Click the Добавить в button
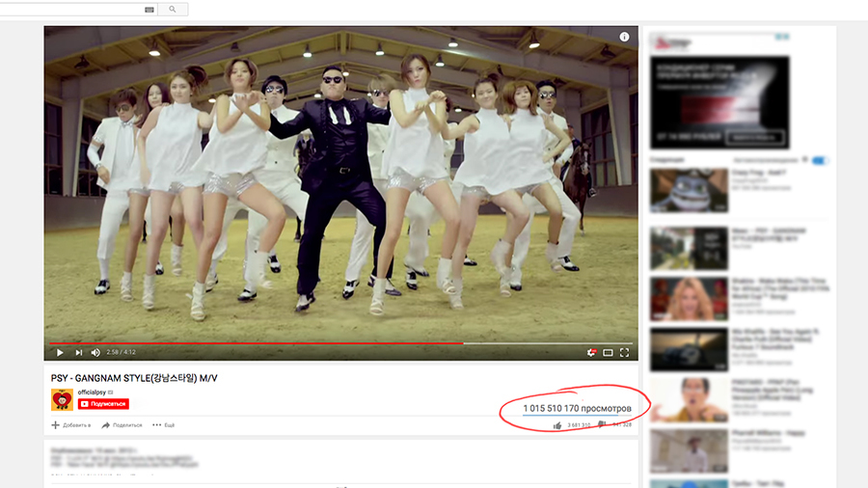The height and width of the screenshot is (488, 868). point(71,425)
